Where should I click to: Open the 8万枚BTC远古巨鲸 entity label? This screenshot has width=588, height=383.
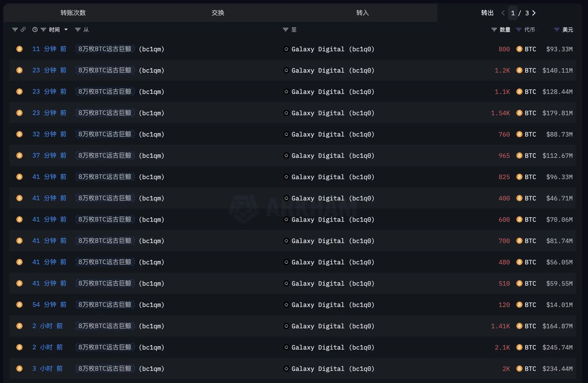105,49
